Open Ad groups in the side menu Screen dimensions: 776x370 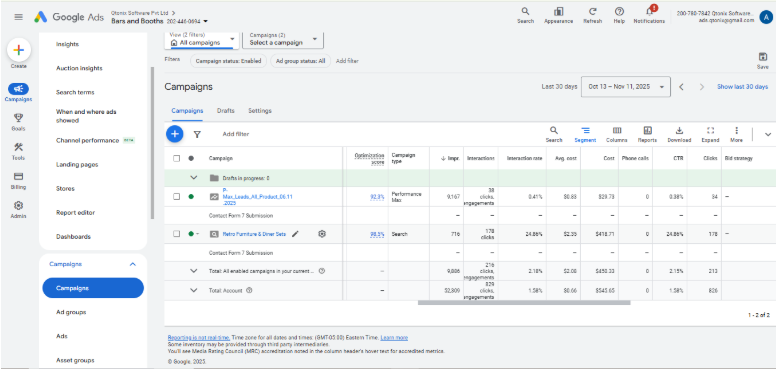click(x=71, y=312)
